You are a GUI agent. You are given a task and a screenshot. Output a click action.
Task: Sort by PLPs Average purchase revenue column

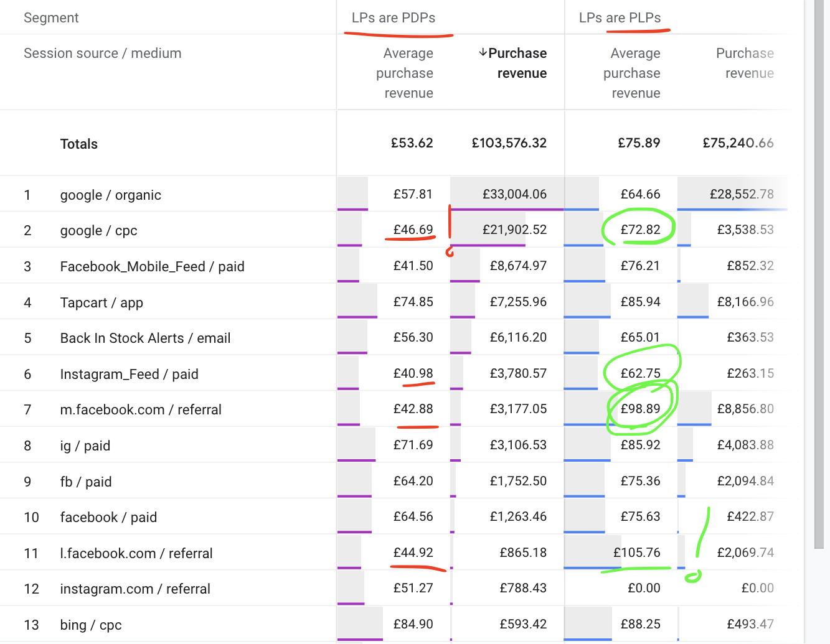coord(633,73)
